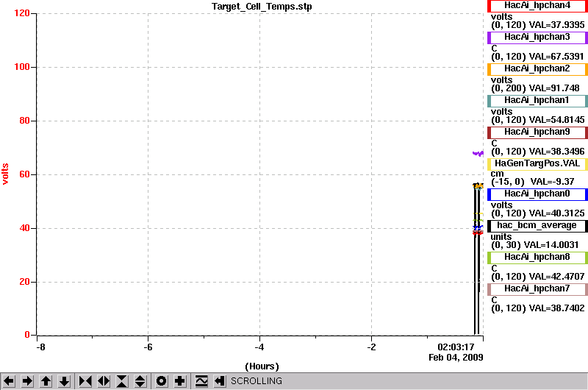Viewport: 588px width, 390px height.
Task: Click the circle auto-scale toolbar icon
Action: (162, 381)
